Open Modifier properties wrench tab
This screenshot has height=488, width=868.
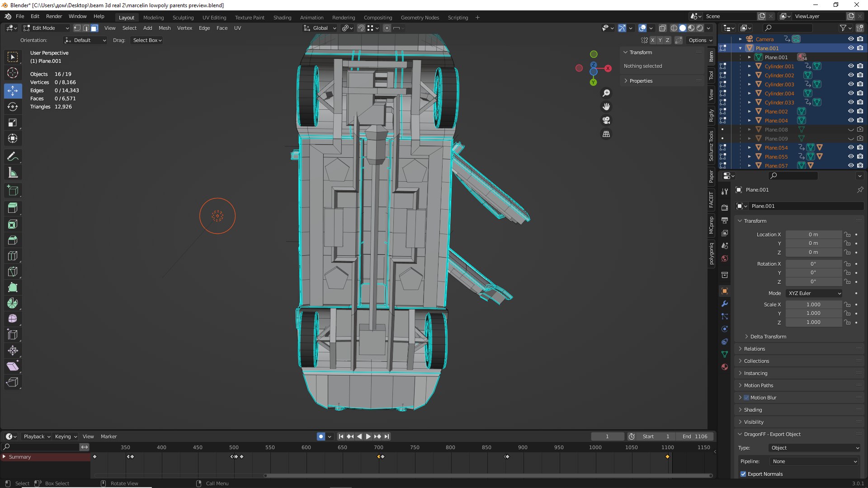click(725, 304)
